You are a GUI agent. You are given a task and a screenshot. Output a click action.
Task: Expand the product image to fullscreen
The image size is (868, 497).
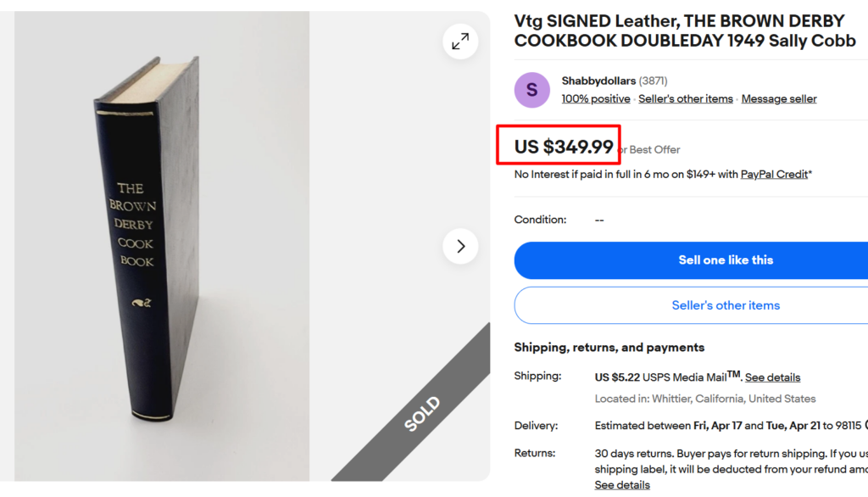[460, 41]
